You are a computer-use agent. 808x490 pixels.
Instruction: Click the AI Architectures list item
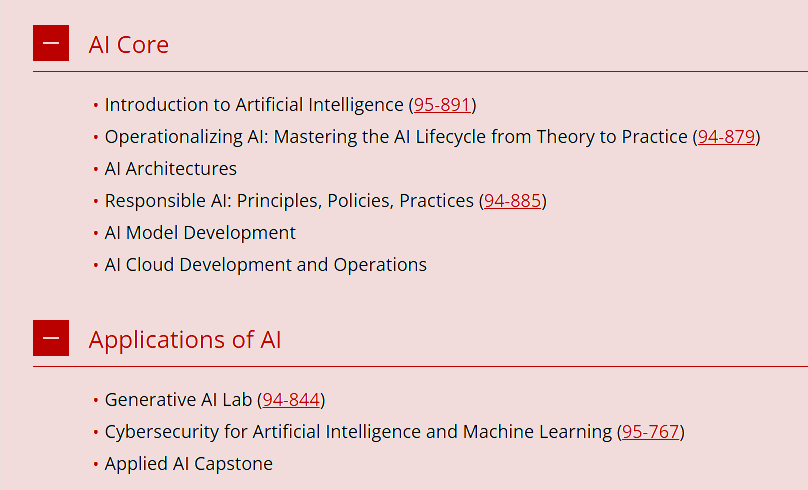click(171, 168)
